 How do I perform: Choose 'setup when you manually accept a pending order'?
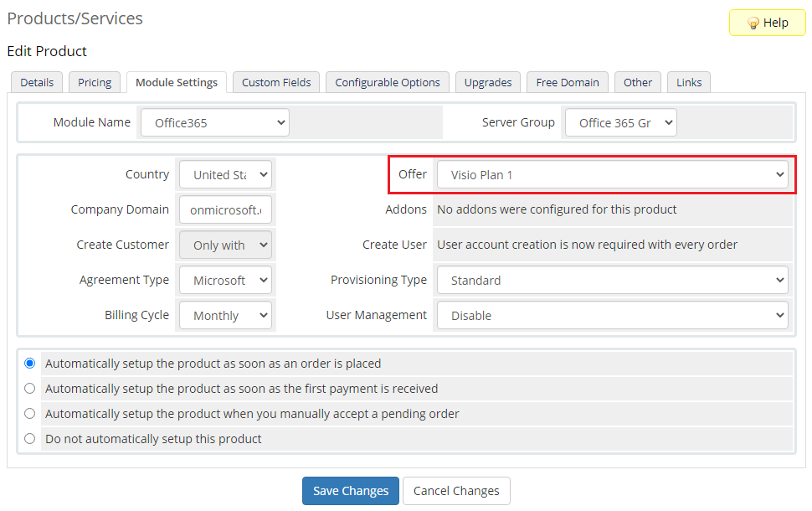(30, 414)
